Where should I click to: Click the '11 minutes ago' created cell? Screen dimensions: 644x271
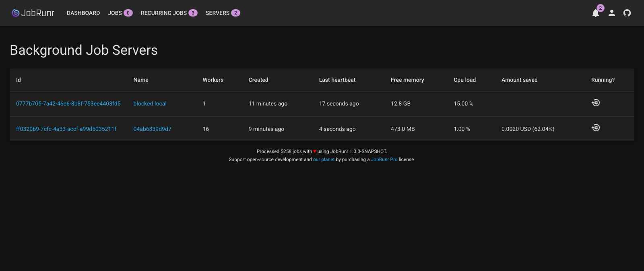click(268, 103)
